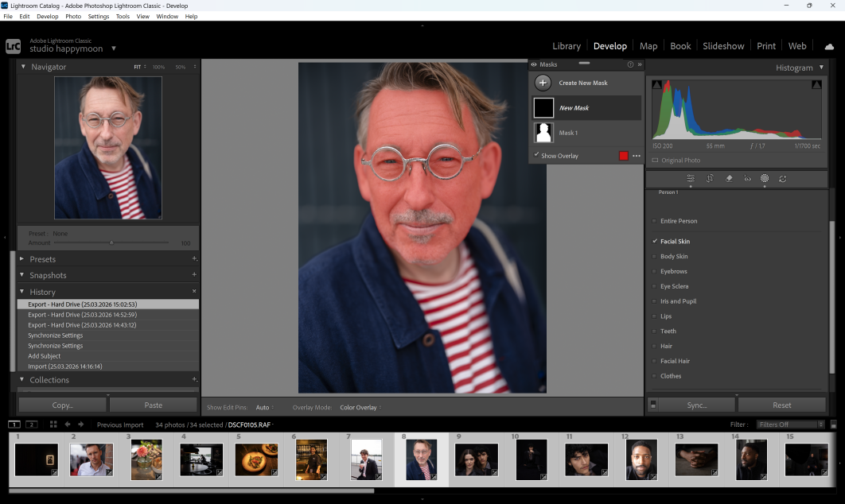Open the Photo menu

(73, 16)
